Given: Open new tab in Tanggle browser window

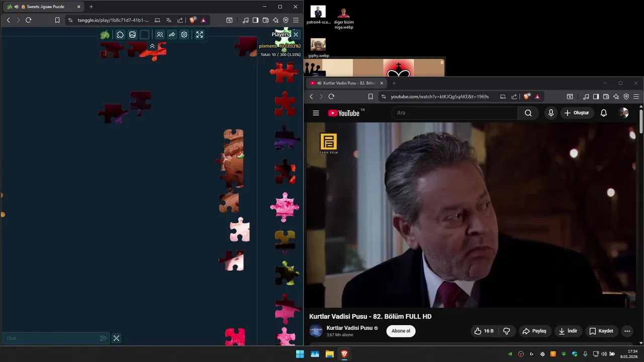Looking at the screenshot, I should tap(91, 7).
